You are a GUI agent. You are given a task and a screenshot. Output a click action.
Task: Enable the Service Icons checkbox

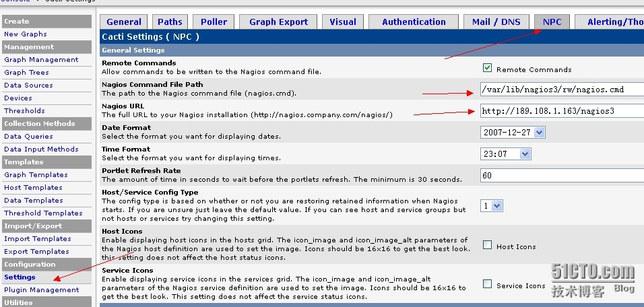[x=487, y=284]
